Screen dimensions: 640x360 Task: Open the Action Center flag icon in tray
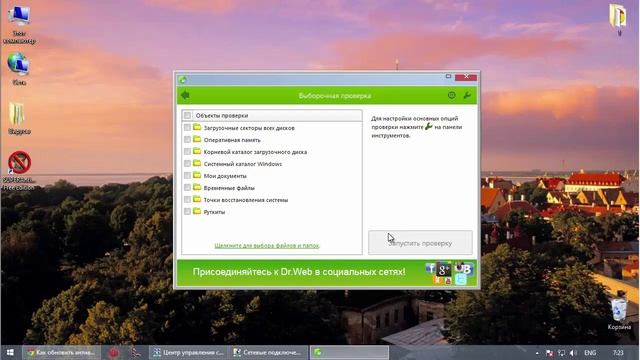549,353
